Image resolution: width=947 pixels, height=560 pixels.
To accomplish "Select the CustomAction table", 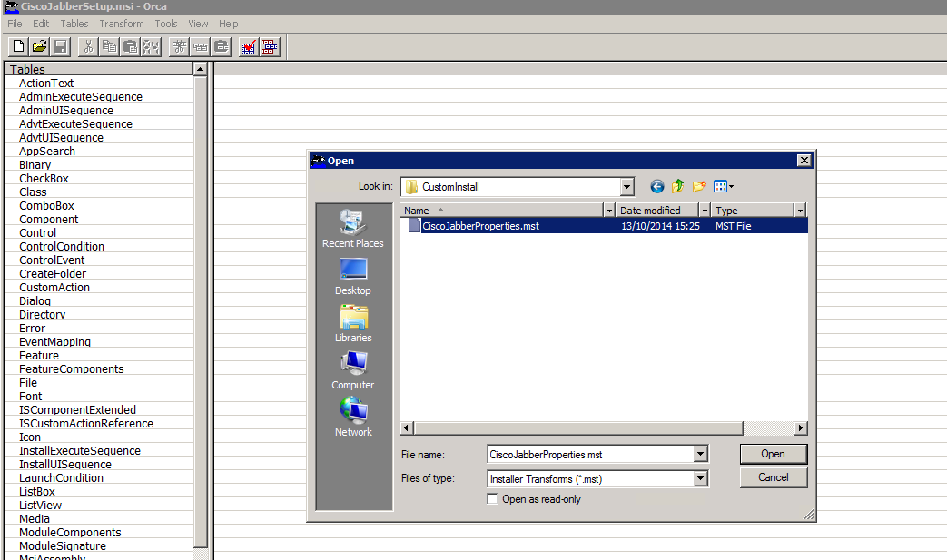I will click(54, 287).
